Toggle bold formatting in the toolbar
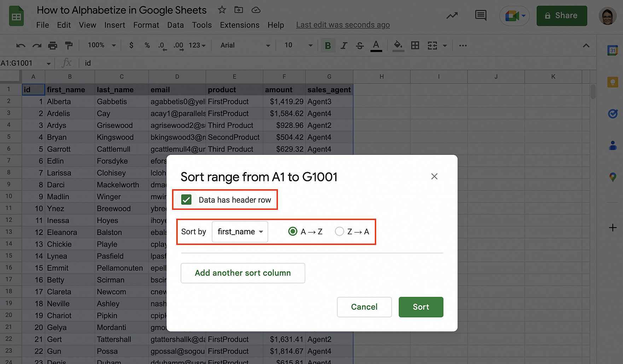623x364 pixels. pyautogui.click(x=328, y=45)
